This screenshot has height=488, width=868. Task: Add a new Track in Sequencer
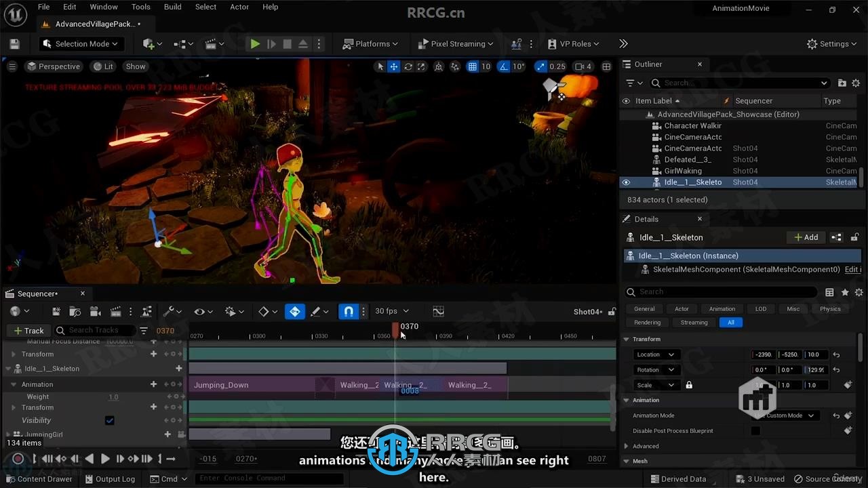point(28,331)
